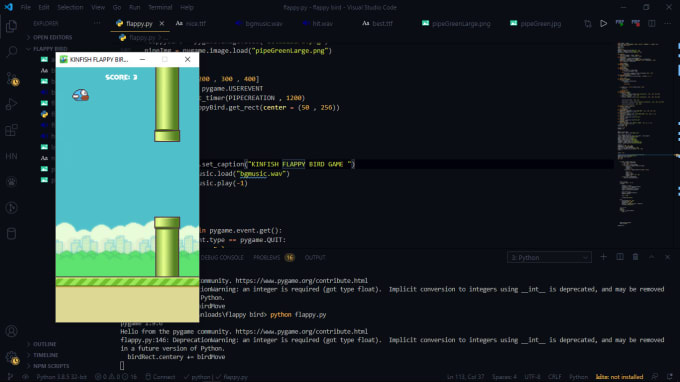Run the Python file with the play icon
680x382 pixels.
click(603, 23)
